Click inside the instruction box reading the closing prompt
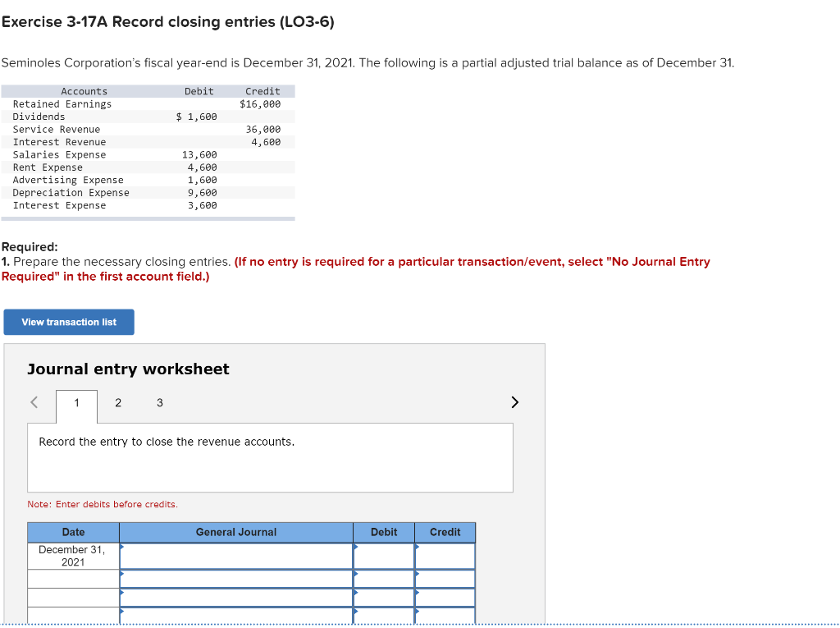The height and width of the screenshot is (628, 840). point(271,457)
